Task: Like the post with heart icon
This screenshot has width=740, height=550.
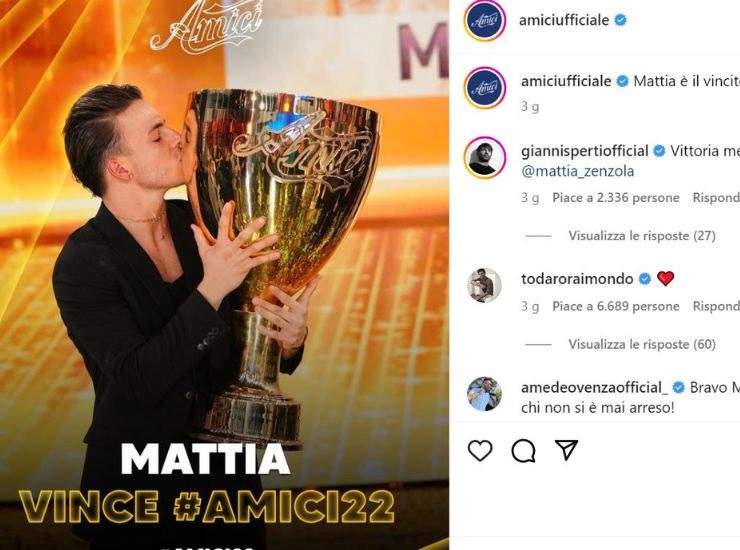Action: (480, 450)
